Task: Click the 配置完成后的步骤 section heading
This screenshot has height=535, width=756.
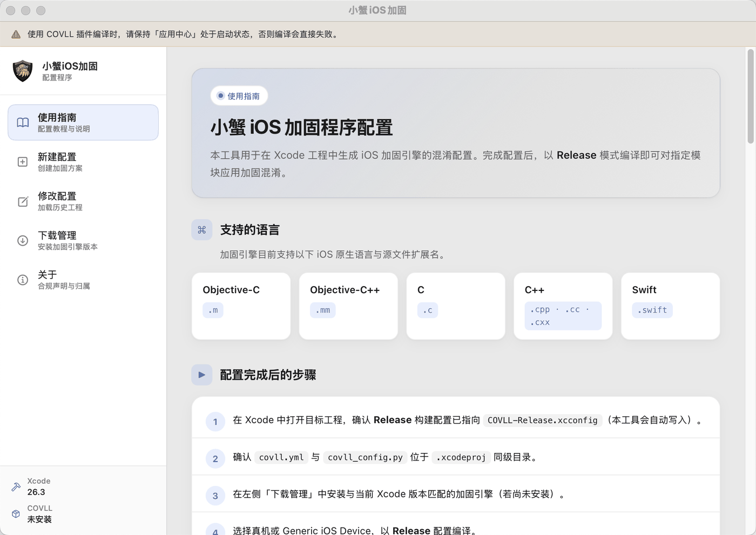Action: point(268,375)
